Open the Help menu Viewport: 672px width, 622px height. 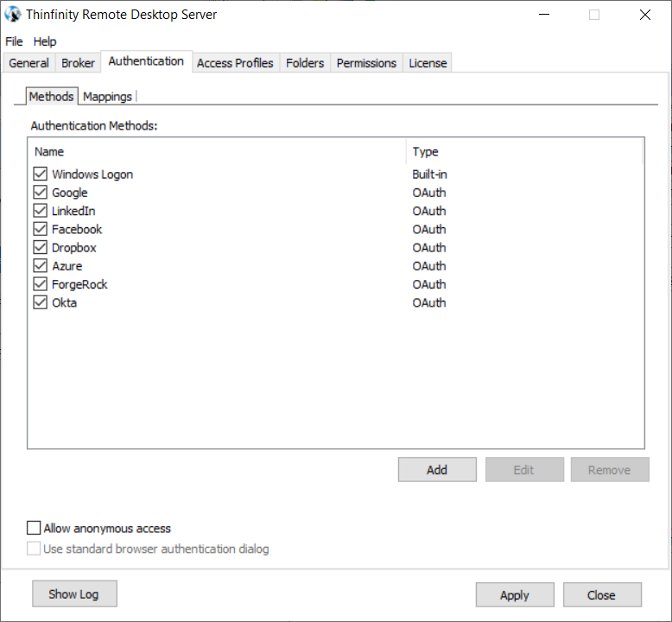tap(45, 41)
